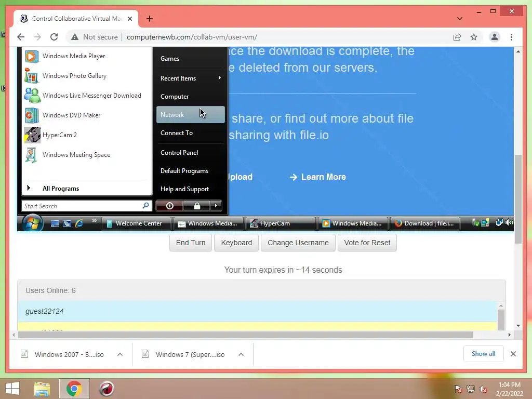
Task: Open Chrome profile avatar
Action: coord(495,37)
